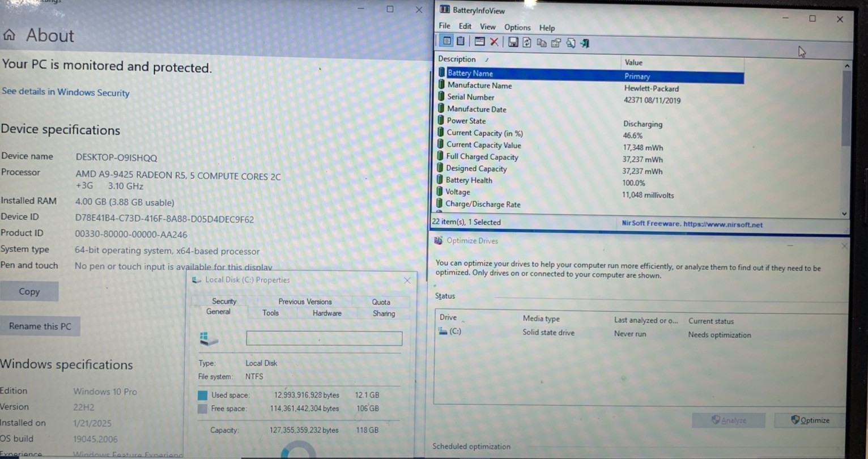
Task: Click the home icon beside About heading
Action: [x=9, y=35]
